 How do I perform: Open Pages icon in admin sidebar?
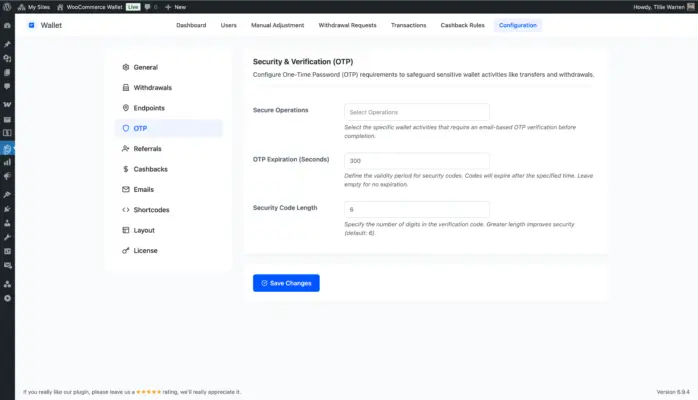click(7, 72)
